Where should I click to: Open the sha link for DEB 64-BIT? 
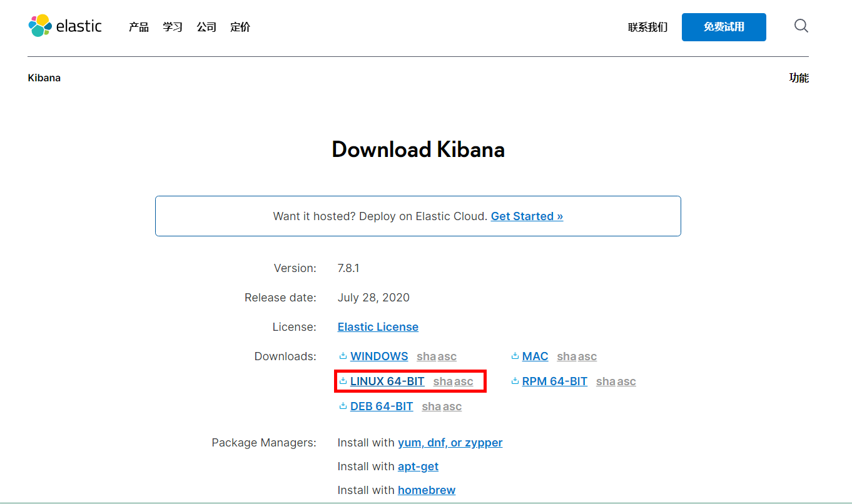(x=431, y=406)
